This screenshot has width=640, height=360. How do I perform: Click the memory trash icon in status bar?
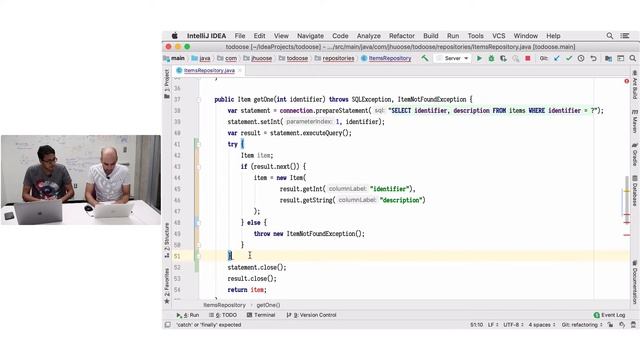[x=633, y=325]
